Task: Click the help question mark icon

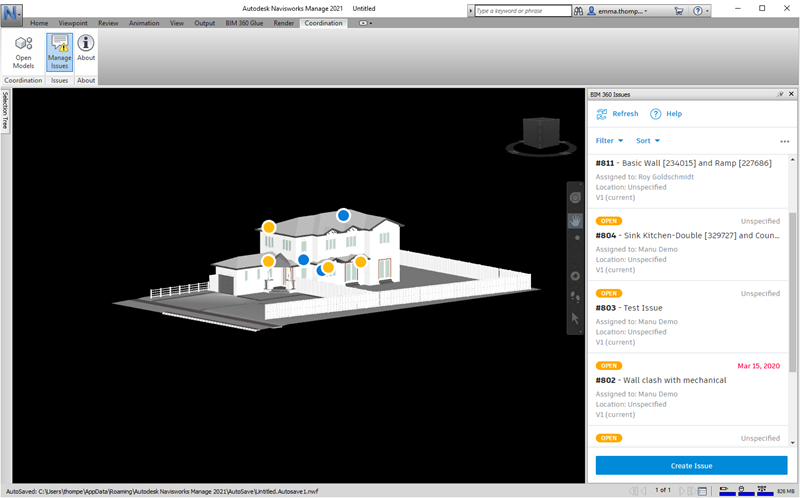Action: pyautogui.click(x=697, y=11)
